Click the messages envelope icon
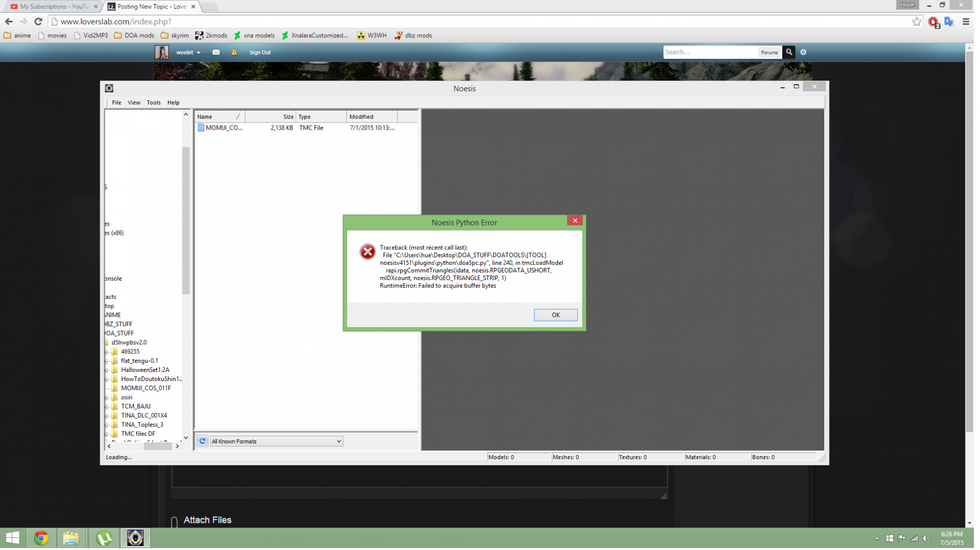The image size is (980, 550). tap(217, 53)
